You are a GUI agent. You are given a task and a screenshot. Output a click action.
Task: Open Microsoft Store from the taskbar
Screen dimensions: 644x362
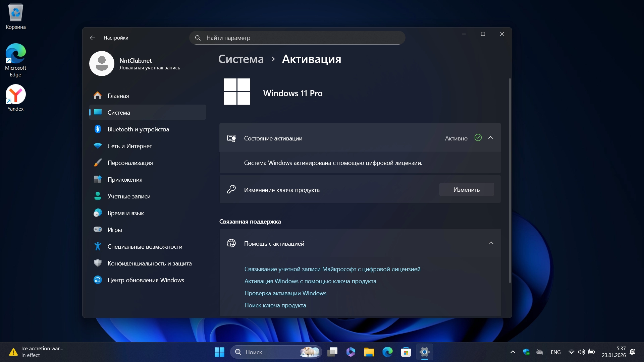point(406,352)
